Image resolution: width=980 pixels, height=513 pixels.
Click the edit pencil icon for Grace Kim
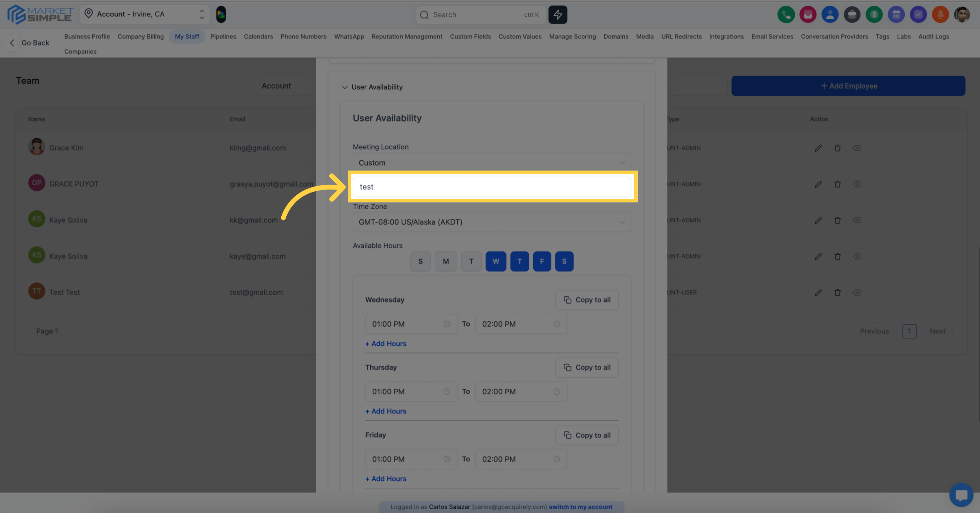(818, 148)
